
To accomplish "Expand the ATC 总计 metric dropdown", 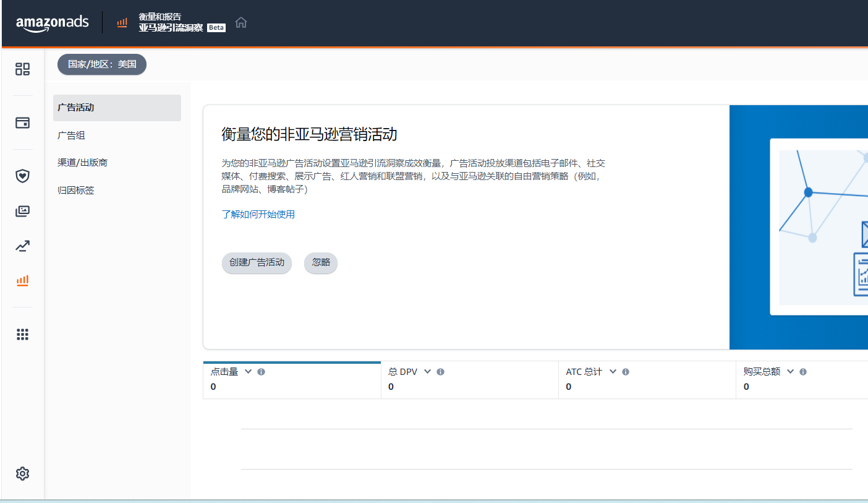I will 613,371.
